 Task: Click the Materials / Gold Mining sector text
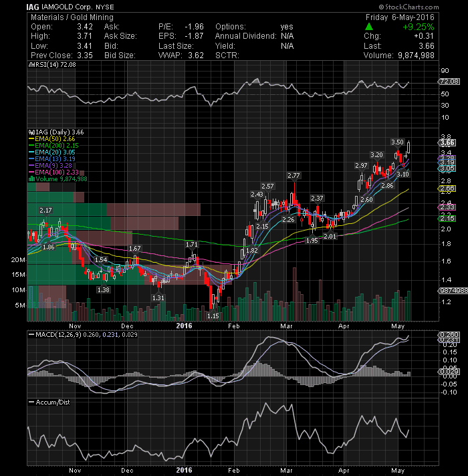click(72, 17)
